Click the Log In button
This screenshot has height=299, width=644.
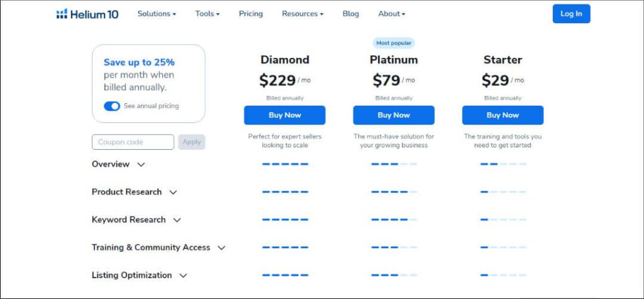tap(571, 14)
